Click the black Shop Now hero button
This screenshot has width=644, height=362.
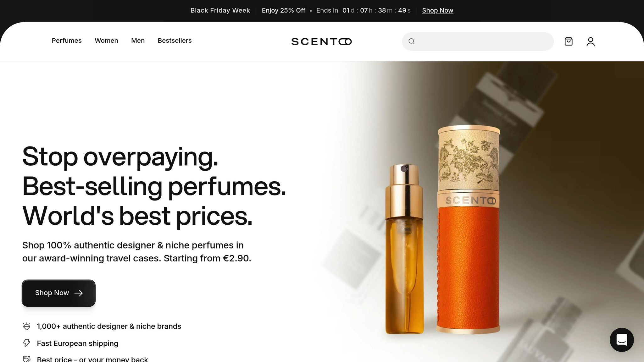58,293
